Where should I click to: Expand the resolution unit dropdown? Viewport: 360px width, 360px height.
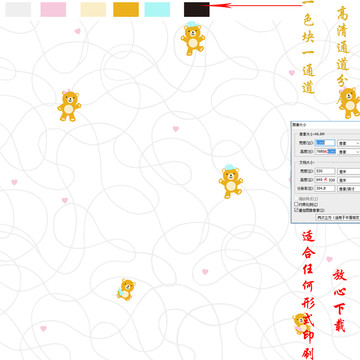349,189
